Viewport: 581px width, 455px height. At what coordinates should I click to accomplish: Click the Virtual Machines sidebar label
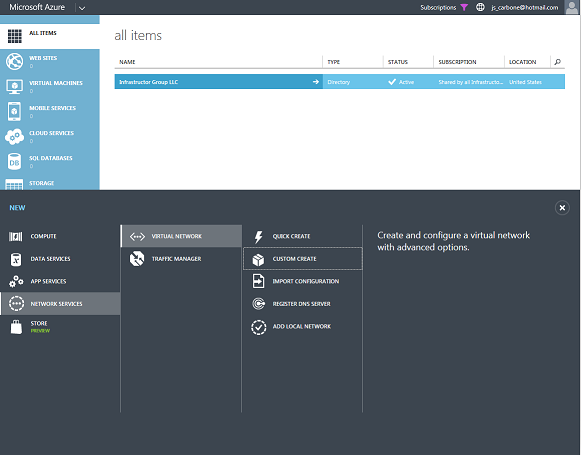(56, 83)
